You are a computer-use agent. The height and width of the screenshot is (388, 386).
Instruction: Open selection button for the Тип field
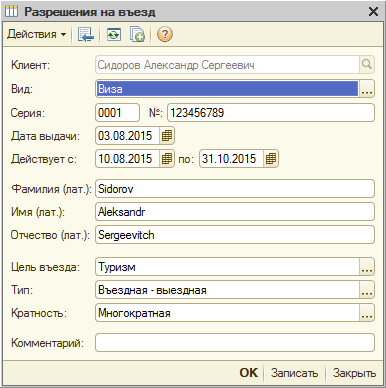[367, 290]
